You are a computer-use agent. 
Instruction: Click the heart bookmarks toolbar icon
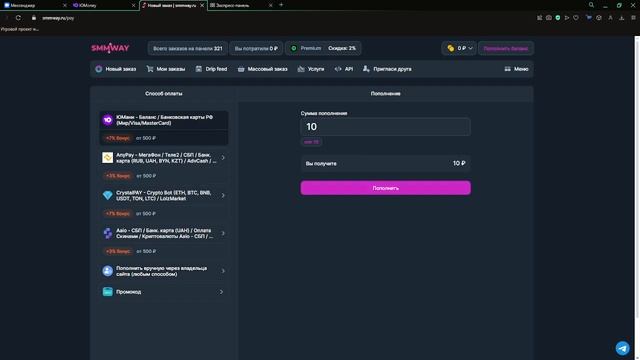576,18
